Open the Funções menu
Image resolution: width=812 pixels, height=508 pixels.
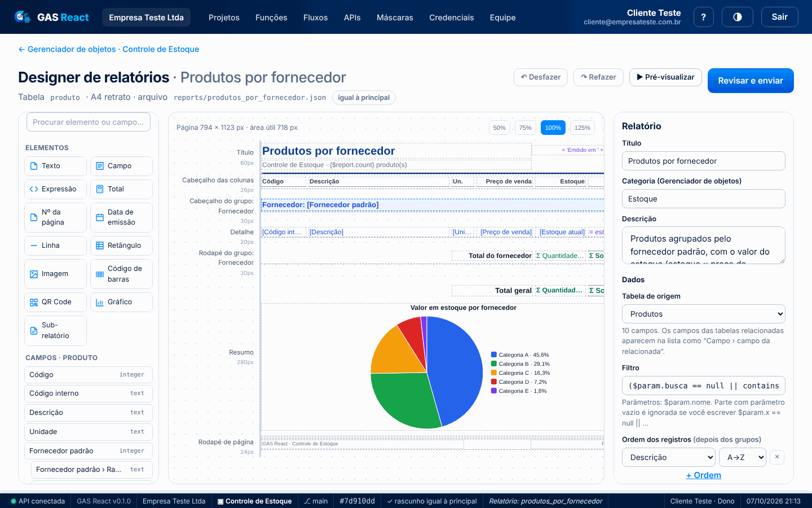(x=271, y=17)
